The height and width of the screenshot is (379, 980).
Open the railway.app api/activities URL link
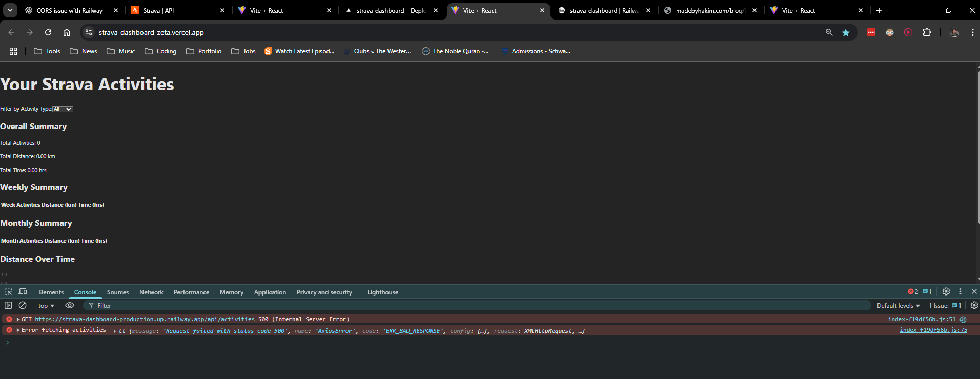point(145,319)
